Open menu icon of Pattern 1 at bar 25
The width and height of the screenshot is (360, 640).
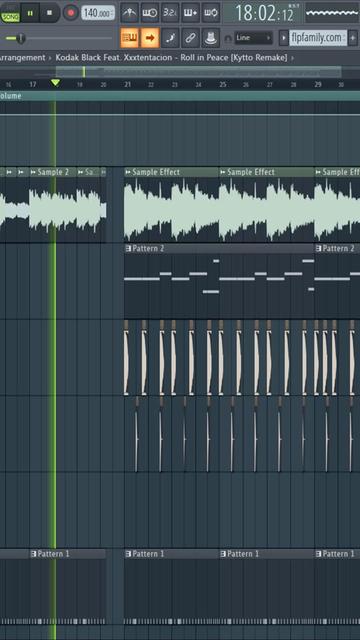click(x=223, y=554)
